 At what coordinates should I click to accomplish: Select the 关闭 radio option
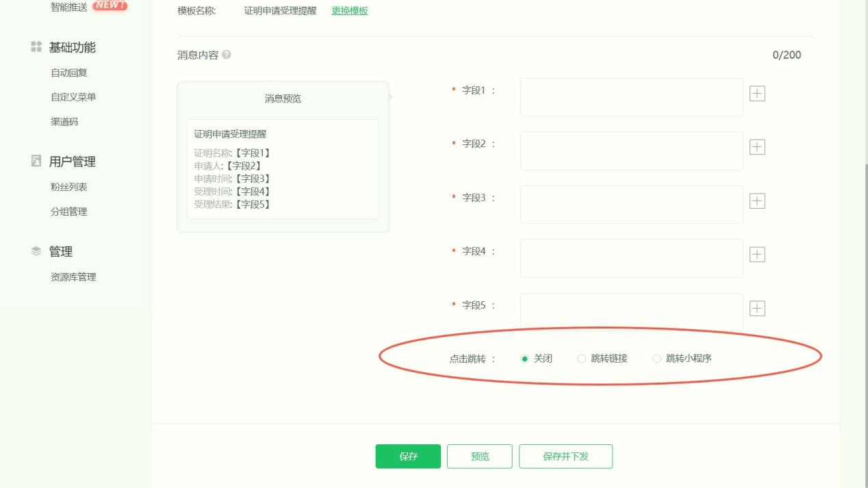click(525, 359)
